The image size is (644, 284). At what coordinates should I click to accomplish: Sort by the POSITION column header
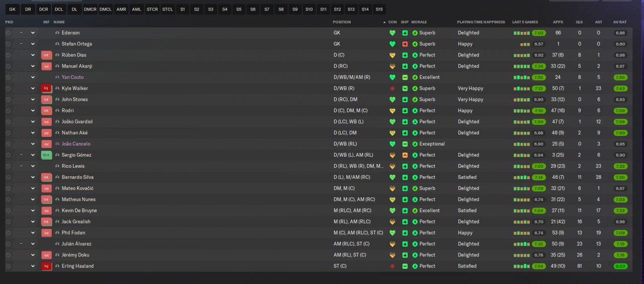coord(342,22)
